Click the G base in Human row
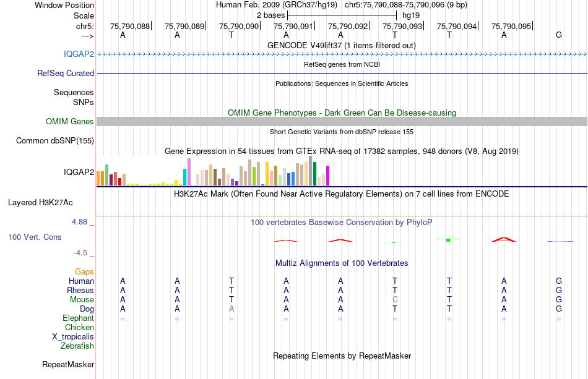 [559, 281]
